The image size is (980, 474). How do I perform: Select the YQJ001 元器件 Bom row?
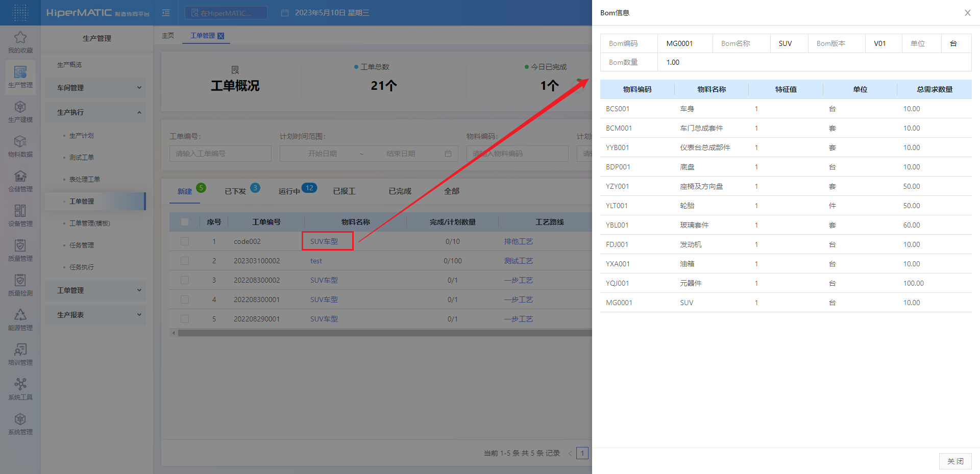coord(786,283)
